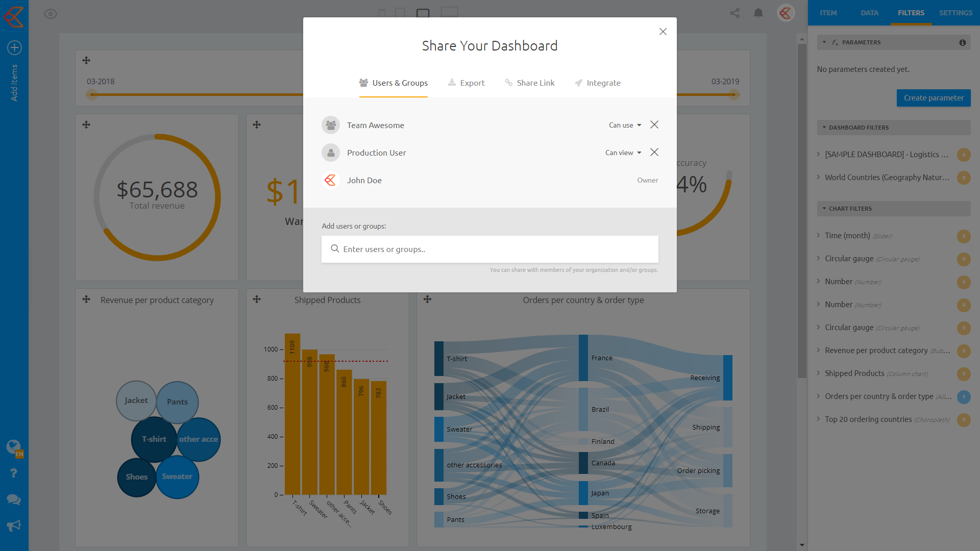Toggle the Orders per country filter badge
Image resolution: width=980 pixels, height=551 pixels.
click(963, 397)
